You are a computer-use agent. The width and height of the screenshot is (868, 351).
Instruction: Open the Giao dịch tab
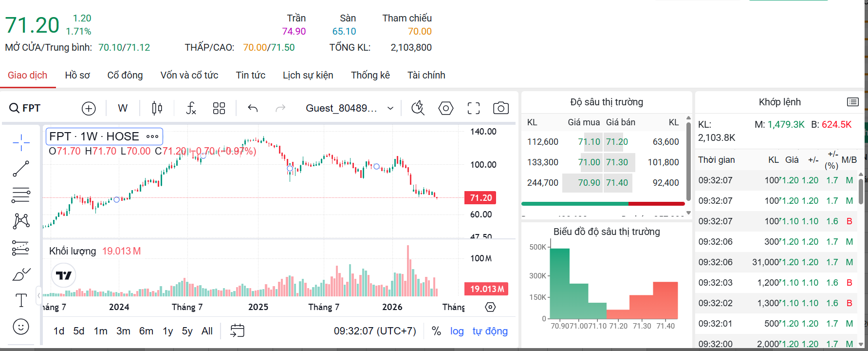coord(27,75)
